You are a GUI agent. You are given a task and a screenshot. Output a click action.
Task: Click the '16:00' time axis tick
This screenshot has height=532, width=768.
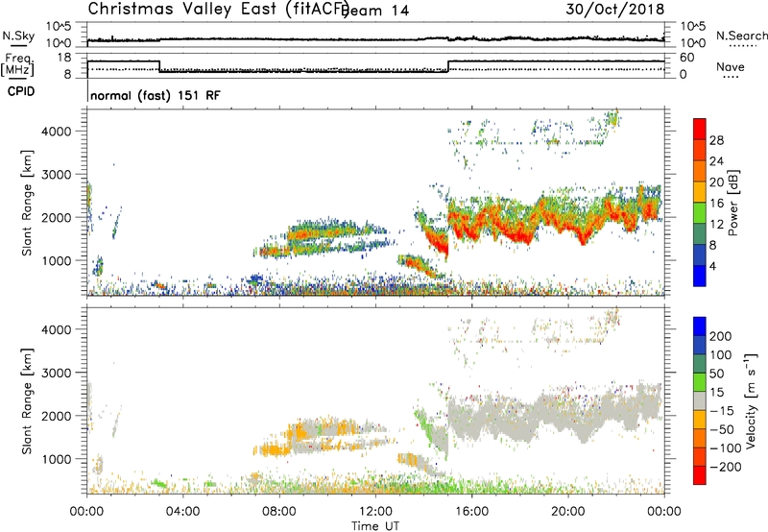click(471, 512)
